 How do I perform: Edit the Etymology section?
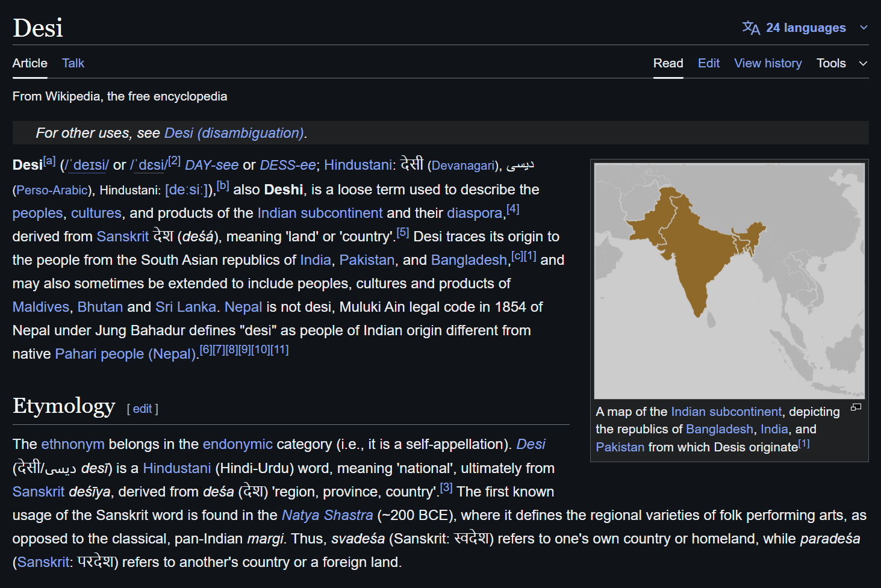[142, 409]
